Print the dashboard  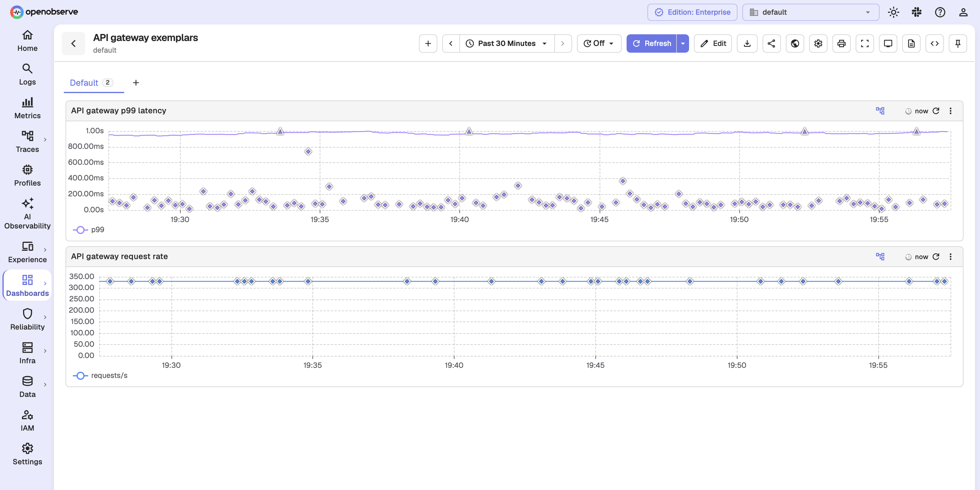click(841, 43)
